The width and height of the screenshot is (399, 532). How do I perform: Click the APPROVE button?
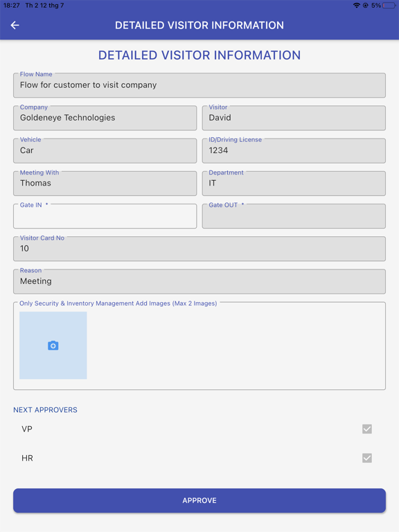[199, 500]
